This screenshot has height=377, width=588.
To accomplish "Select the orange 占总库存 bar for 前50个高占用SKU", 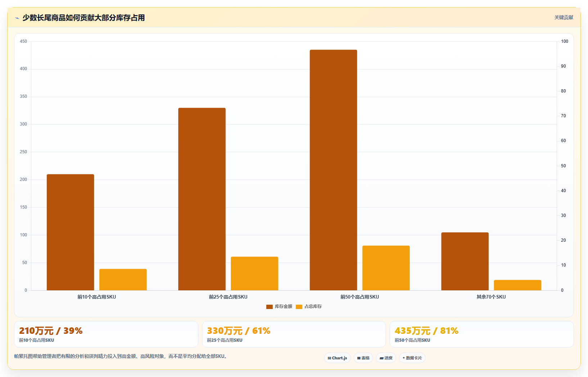I will (386, 268).
